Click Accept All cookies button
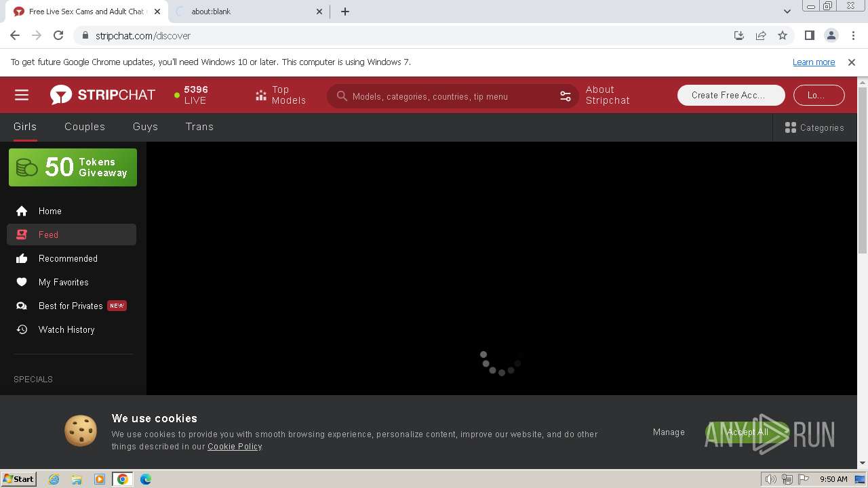868x488 pixels. 747,432
